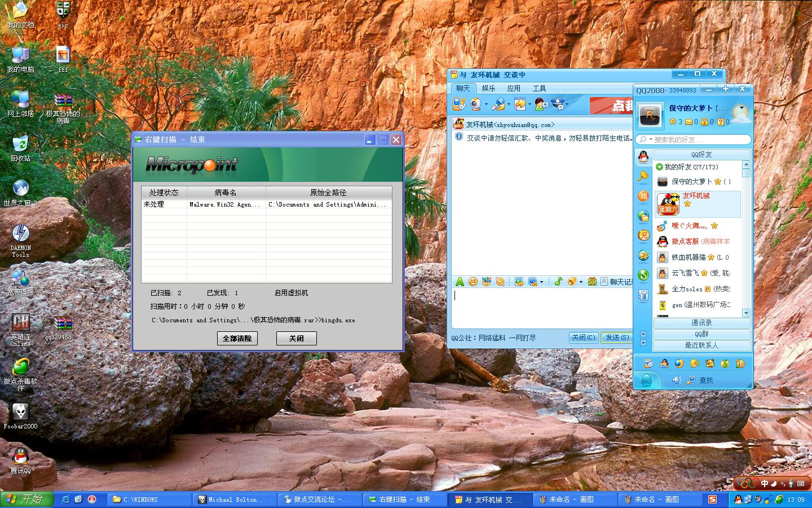The width and height of the screenshot is (812, 508).
Task: Click the 关闭 button in Micropoint scan dialog
Action: click(x=297, y=338)
